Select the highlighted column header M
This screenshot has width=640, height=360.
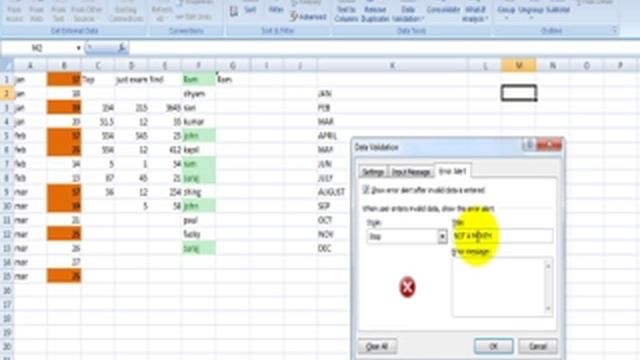(x=519, y=65)
